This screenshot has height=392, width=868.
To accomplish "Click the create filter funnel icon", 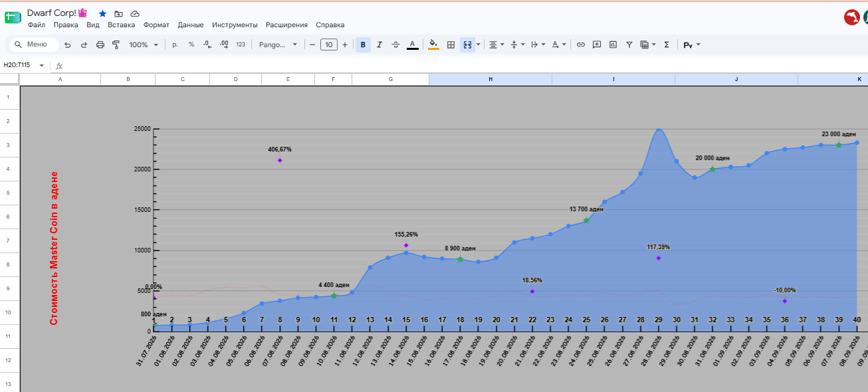I will point(629,45).
